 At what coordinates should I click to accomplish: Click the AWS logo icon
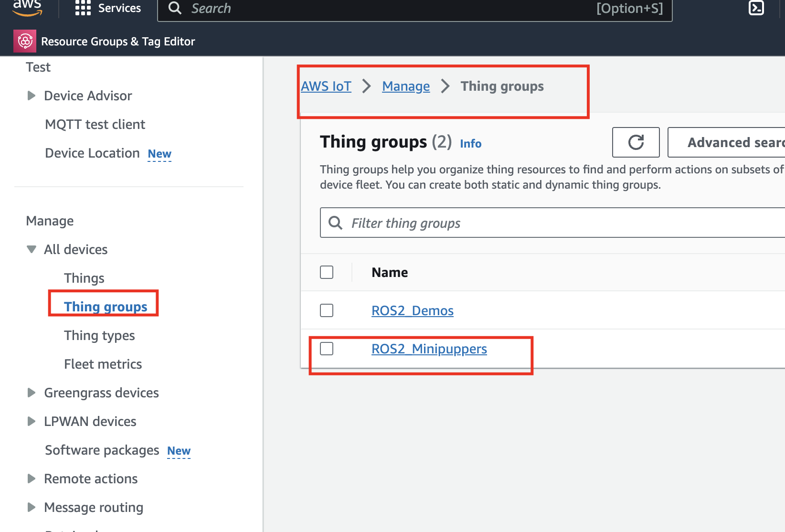pos(27,8)
